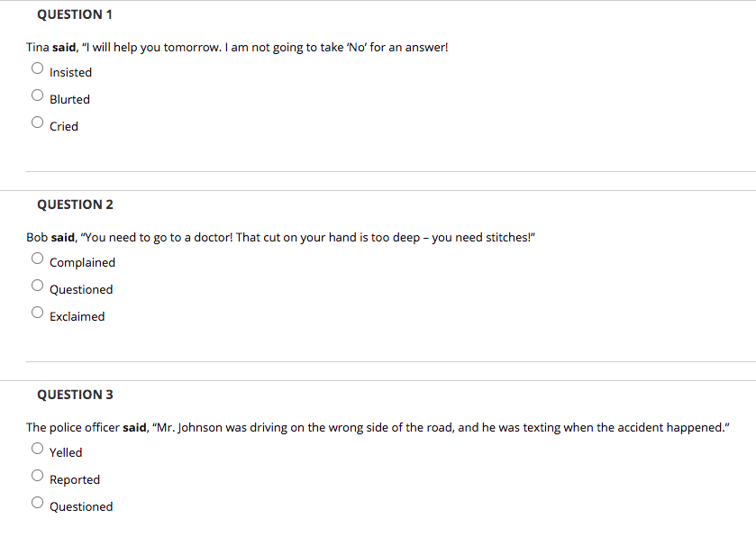
Task: Select the Insisted radio button
Action: 37,68
